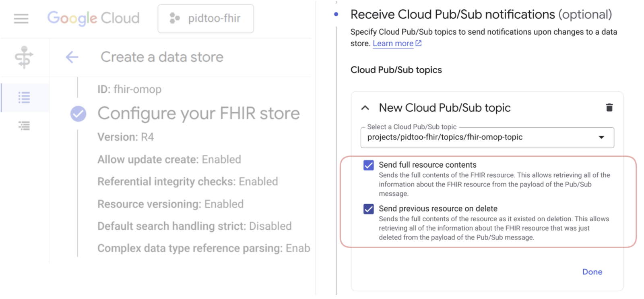
Task: Collapse the New Cloud Pub/Sub topic section
Action: (365, 108)
